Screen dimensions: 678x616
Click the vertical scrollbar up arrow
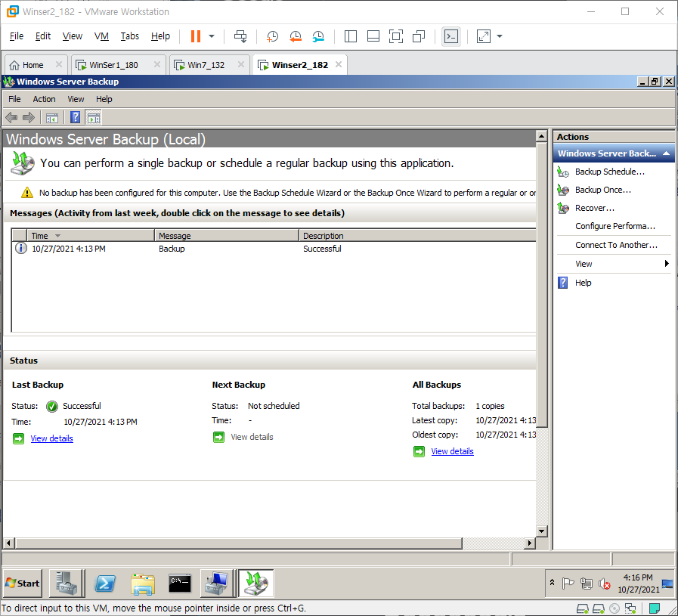coord(541,136)
